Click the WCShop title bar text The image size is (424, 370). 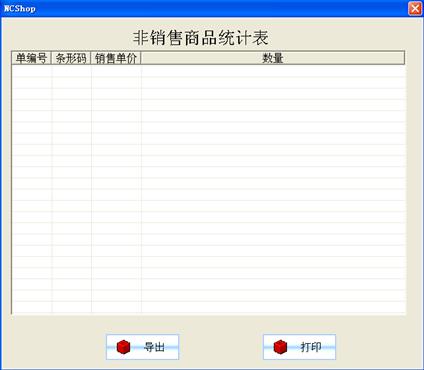(x=20, y=8)
